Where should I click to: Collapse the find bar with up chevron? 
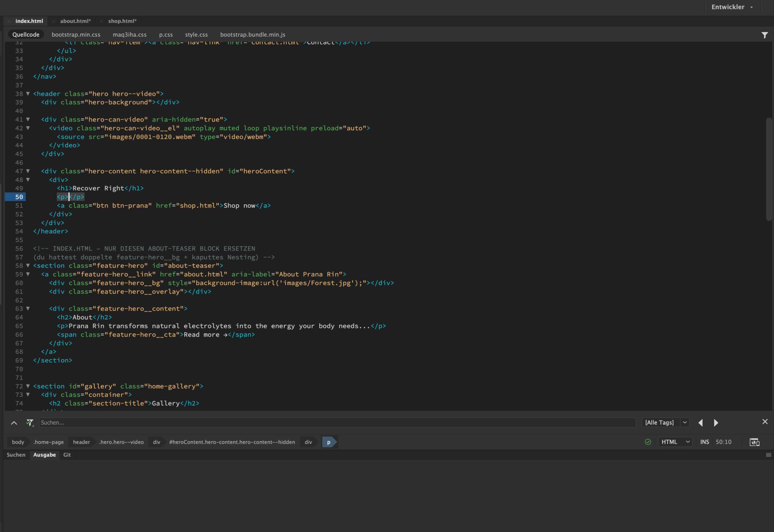pyautogui.click(x=14, y=423)
